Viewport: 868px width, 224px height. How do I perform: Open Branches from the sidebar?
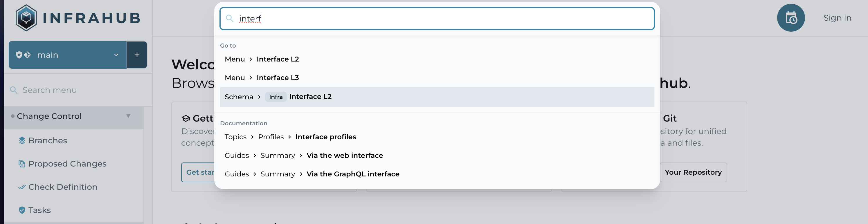coord(48,140)
